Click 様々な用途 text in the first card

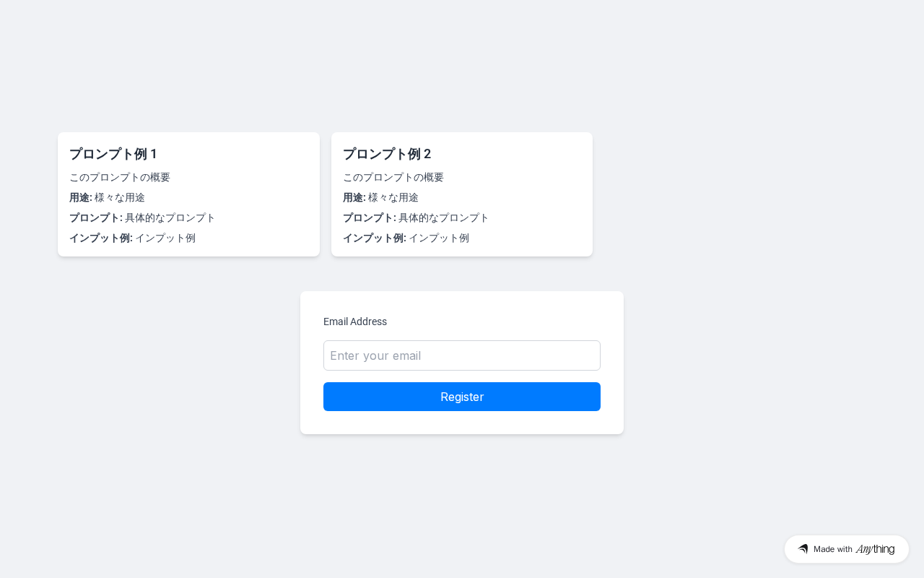click(x=120, y=197)
